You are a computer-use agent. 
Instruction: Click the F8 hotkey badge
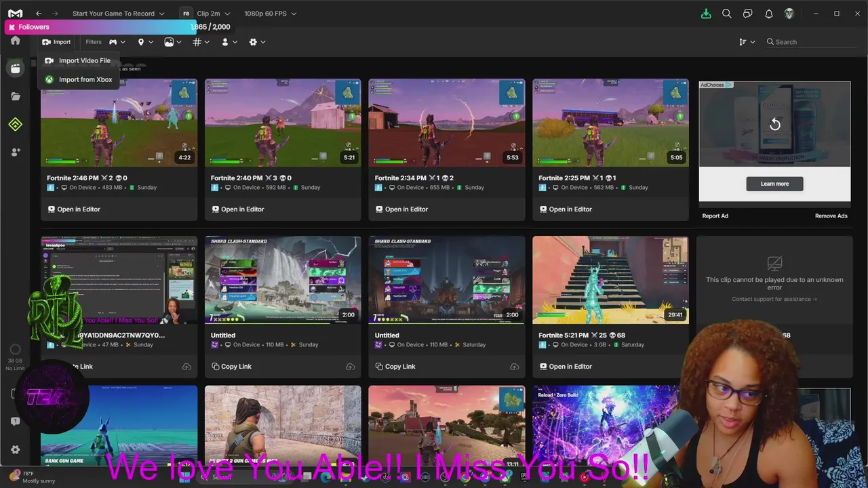(x=186, y=14)
